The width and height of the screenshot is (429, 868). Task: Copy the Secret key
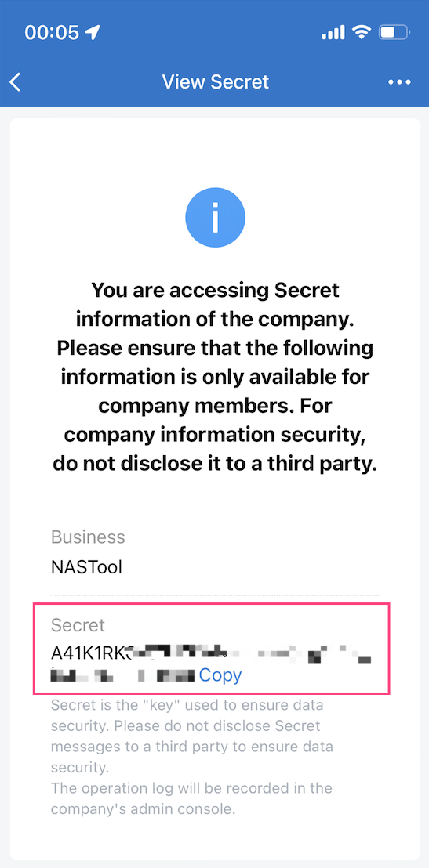(x=220, y=675)
